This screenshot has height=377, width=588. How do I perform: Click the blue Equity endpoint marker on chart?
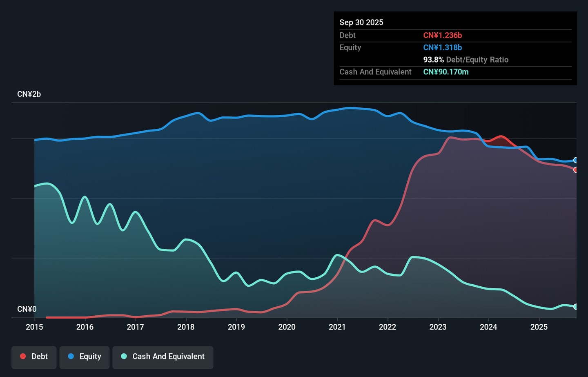[576, 160]
